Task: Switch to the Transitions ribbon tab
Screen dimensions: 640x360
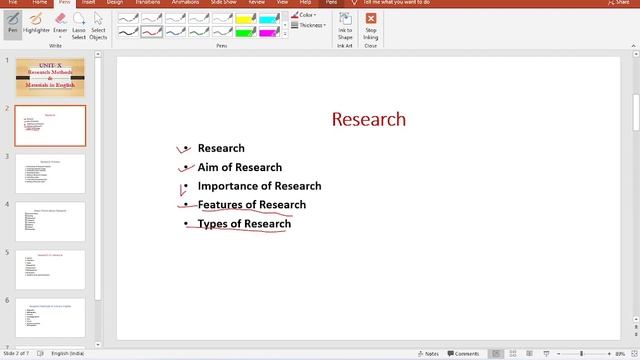Action: (148, 2)
